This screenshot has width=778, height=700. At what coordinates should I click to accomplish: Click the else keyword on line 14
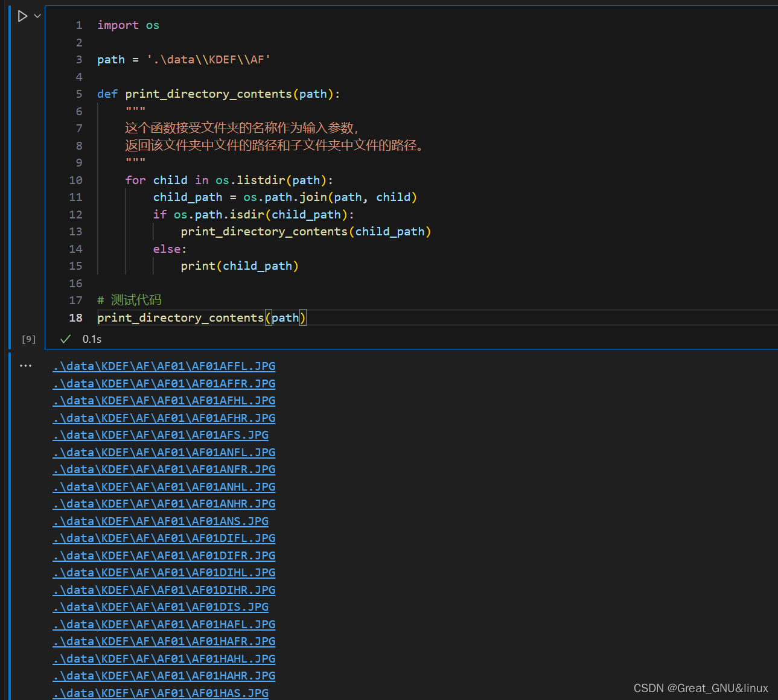[167, 249]
